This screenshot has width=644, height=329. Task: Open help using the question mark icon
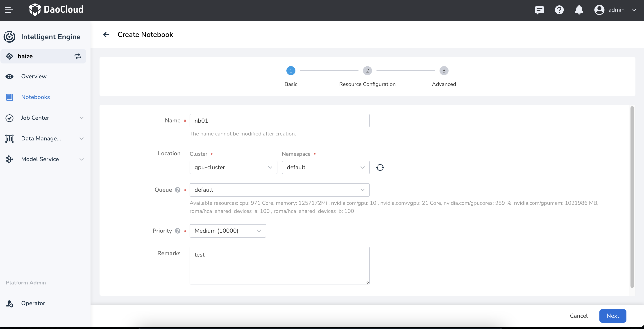point(559,10)
